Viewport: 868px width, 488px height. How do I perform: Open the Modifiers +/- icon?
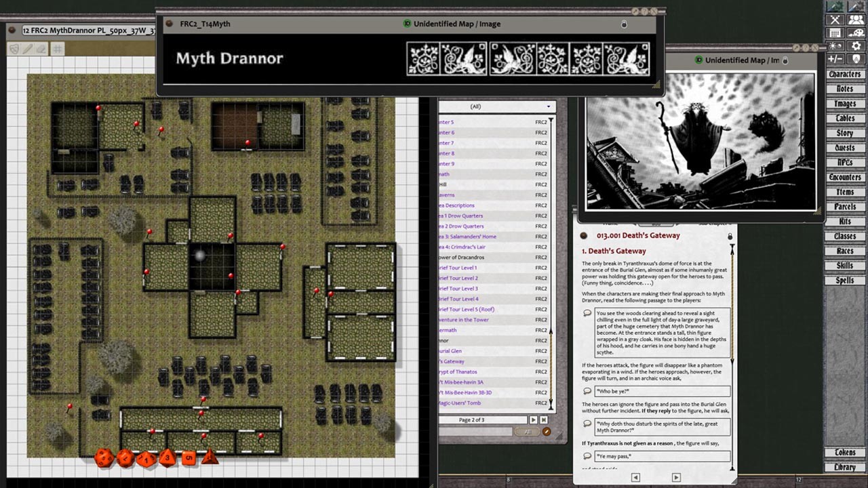pos(835,58)
